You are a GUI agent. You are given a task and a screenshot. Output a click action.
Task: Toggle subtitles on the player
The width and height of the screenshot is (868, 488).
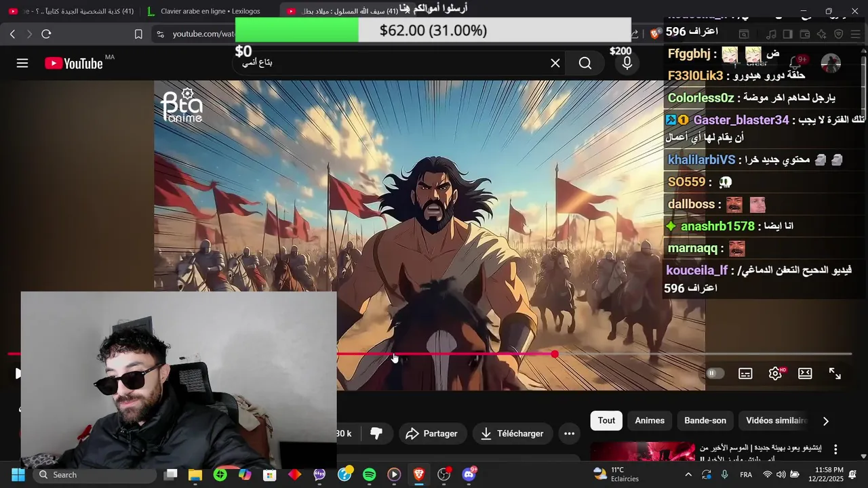pyautogui.click(x=745, y=373)
